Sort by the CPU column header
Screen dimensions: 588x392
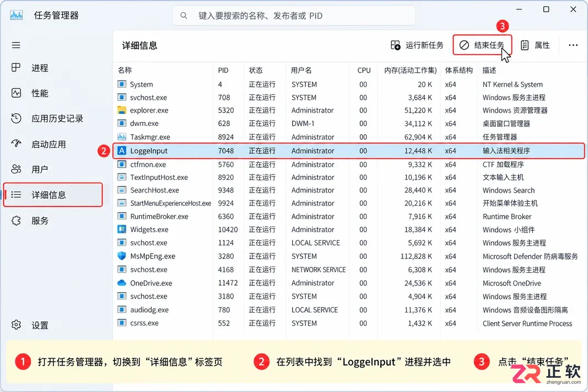364,70
